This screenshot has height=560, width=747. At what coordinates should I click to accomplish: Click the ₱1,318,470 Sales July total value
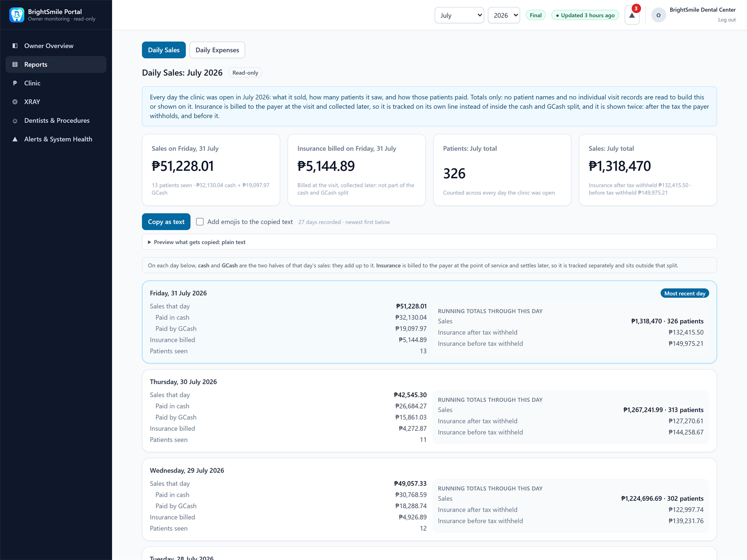[620, 166]
